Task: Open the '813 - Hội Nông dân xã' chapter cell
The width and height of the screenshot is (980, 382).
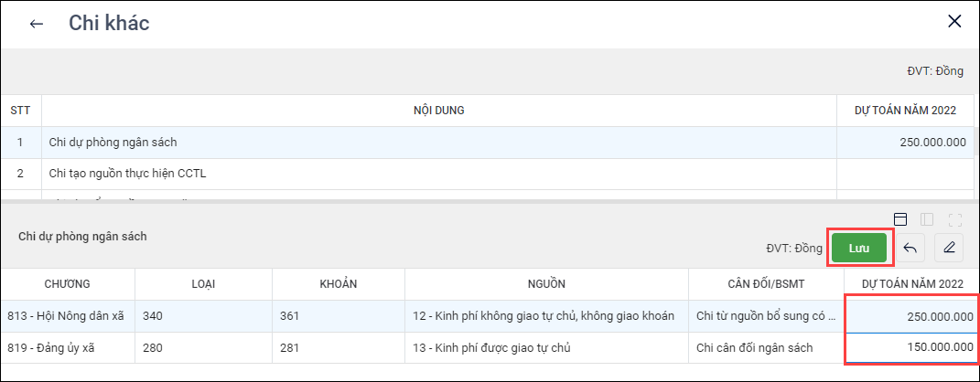Action: point(69,316)
